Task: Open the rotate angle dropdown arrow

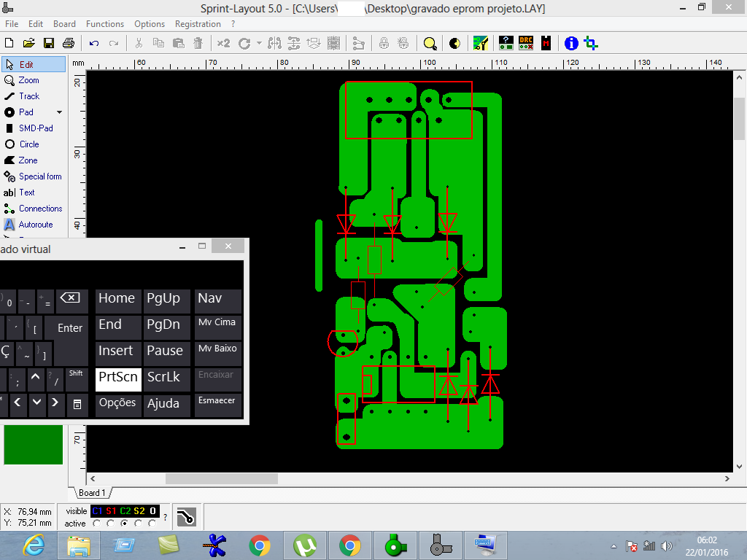Action: click(x=259, y=43)
